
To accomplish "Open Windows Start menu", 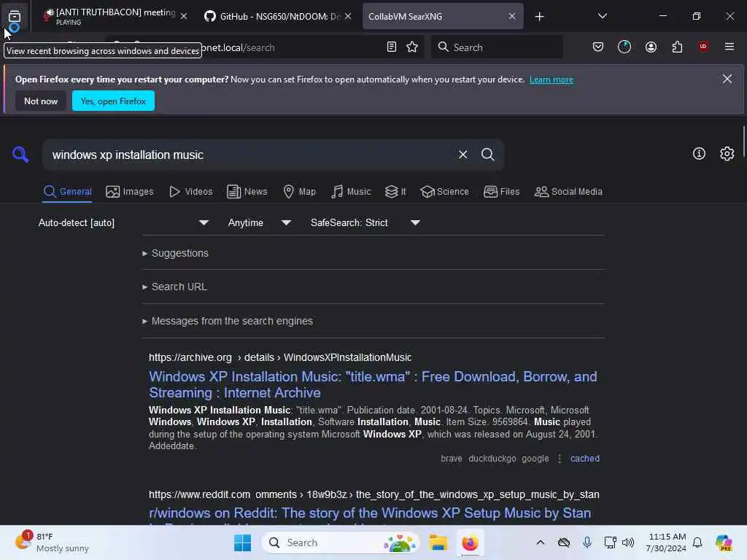I will pos(242,542).
